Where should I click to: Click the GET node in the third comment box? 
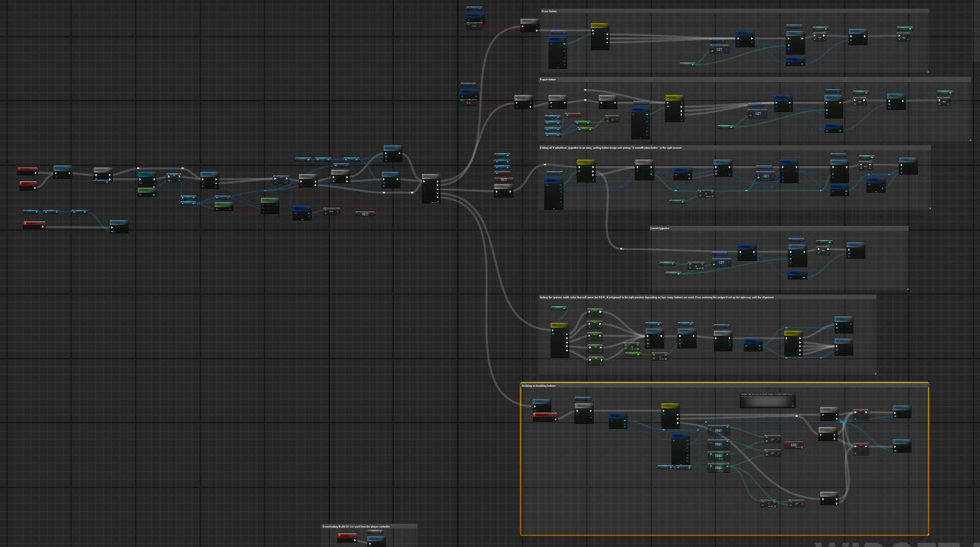pos(765,175)
